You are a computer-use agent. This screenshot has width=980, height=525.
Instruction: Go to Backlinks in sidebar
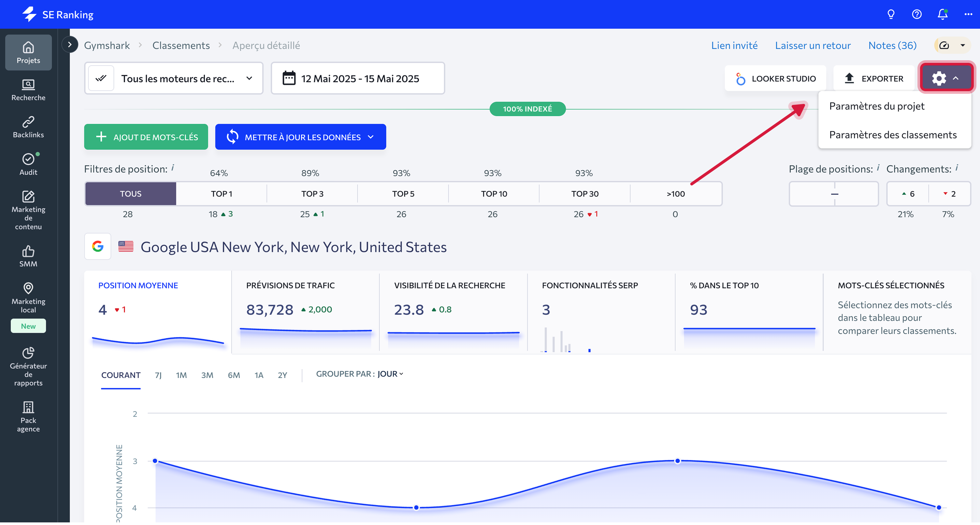click(x=28, y=127)
